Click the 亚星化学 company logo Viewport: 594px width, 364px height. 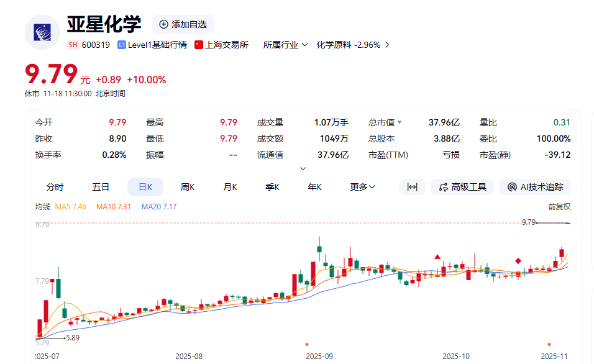(x=42, y=32)
